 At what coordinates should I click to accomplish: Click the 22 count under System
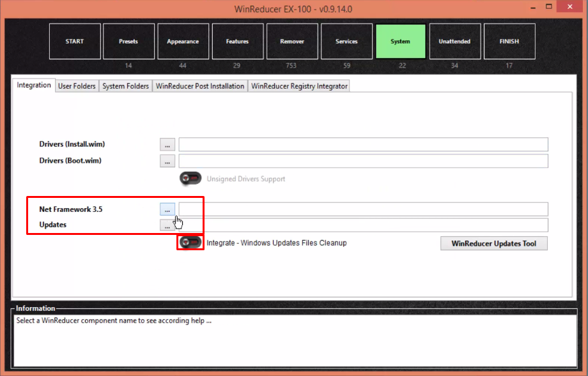pos(403,66)
